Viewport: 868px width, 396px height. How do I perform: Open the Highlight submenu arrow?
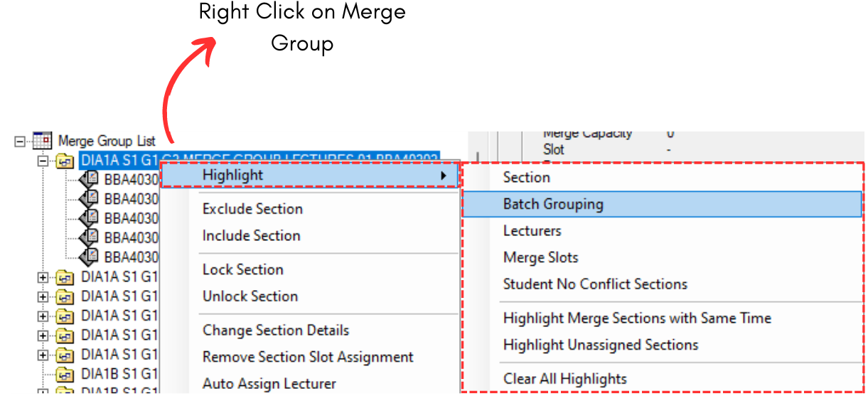[x=444, y=176]
